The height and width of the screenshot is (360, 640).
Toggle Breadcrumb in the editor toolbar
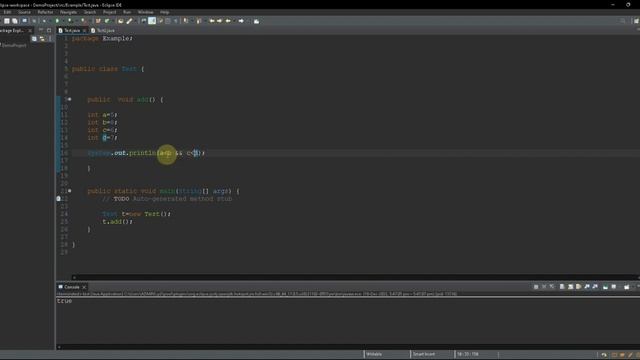(x=144, y=21)
